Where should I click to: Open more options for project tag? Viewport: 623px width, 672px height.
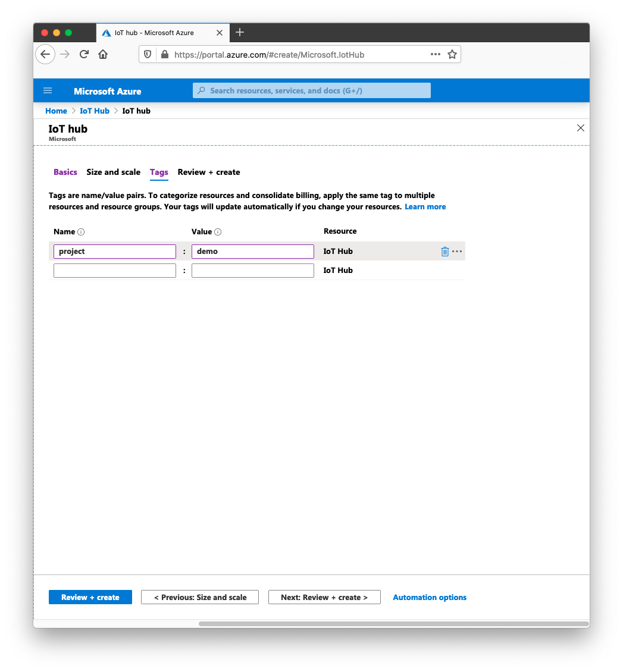tap(457, 251)
